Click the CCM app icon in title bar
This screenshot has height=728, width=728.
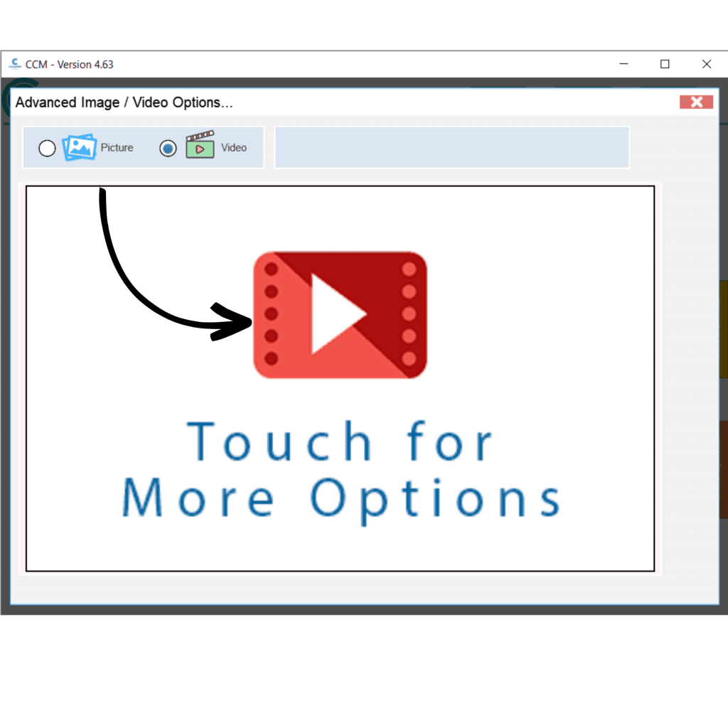click(15, 64)
